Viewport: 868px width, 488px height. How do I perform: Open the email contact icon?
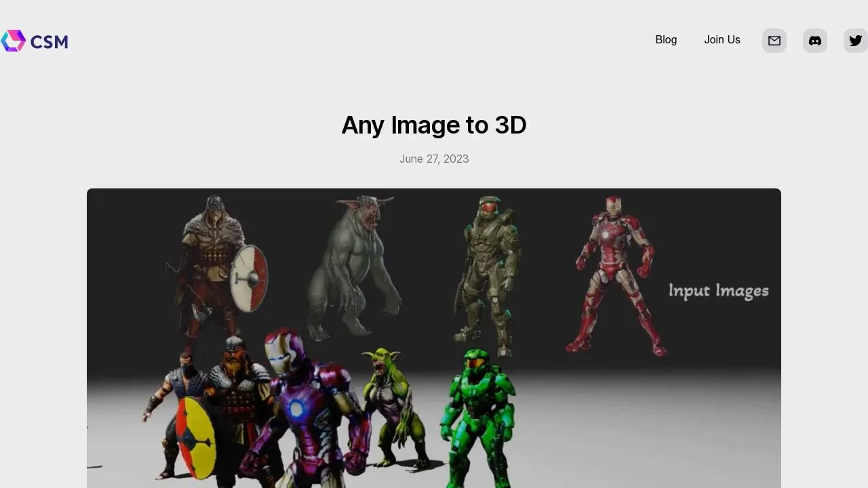pyautogui.click(x=774, y=41)
